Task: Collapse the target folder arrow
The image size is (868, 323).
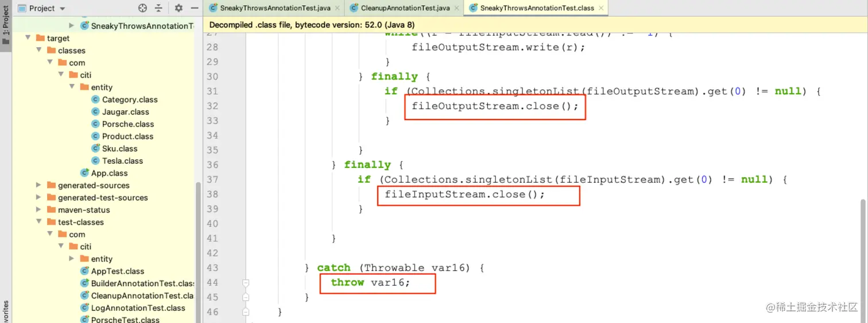Action: pos(28,38)
